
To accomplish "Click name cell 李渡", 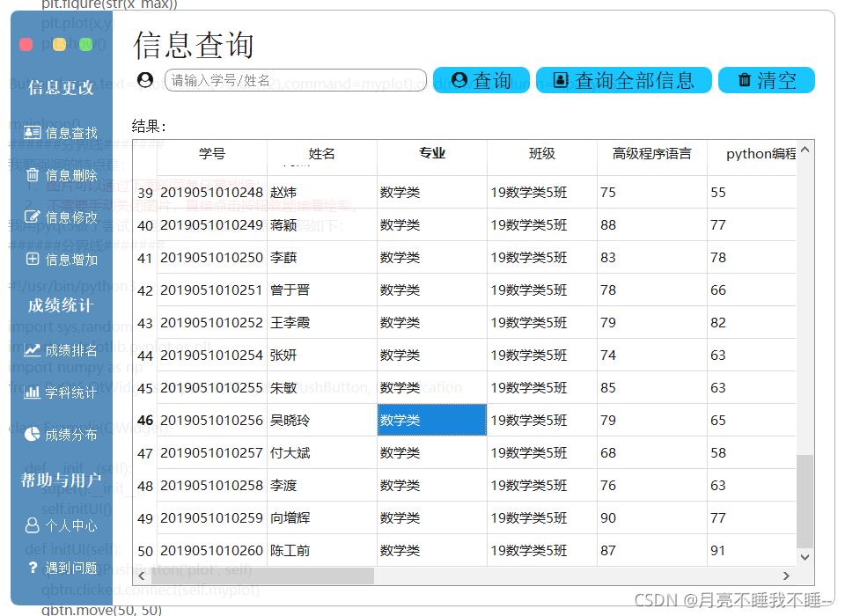I will (322, 485).
